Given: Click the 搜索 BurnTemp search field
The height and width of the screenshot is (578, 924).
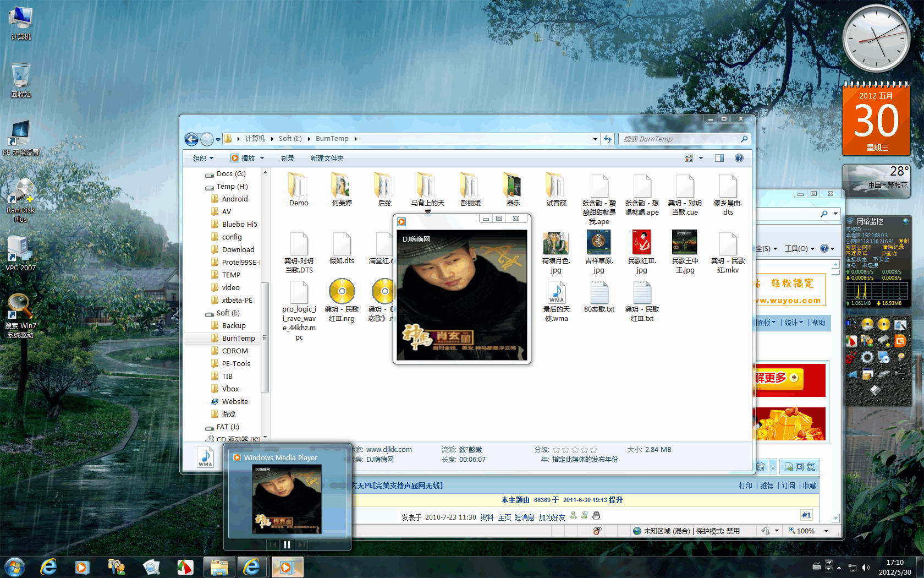Looking at the screenshot, I should [x=684, y=139].
